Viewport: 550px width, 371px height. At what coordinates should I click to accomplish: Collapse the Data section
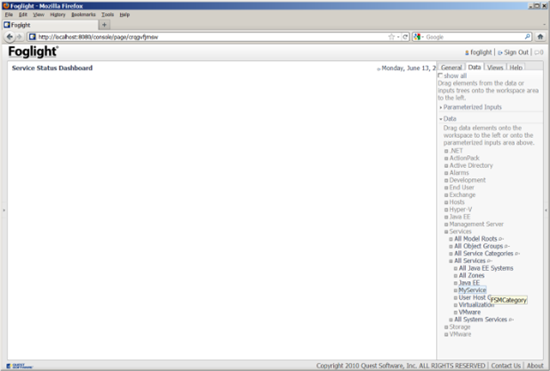point(441,119)
